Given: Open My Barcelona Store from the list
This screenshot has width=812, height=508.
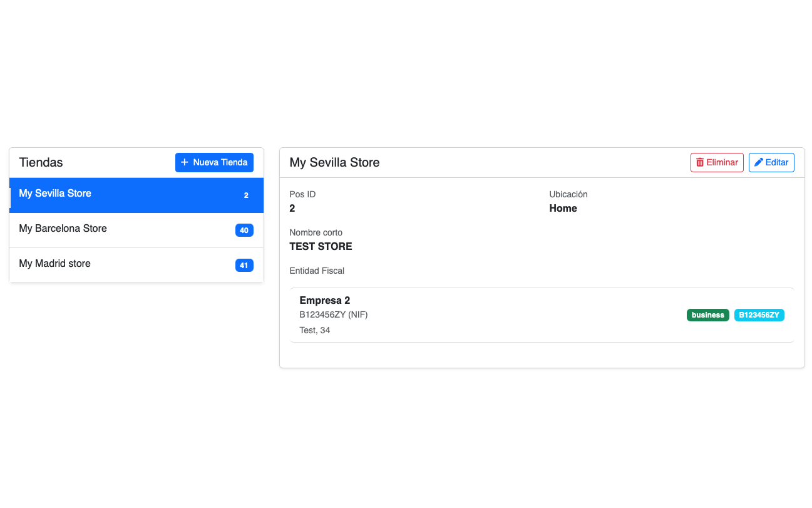Looking at the screenshot, I should pyautogui.click(x=63, y=229).
